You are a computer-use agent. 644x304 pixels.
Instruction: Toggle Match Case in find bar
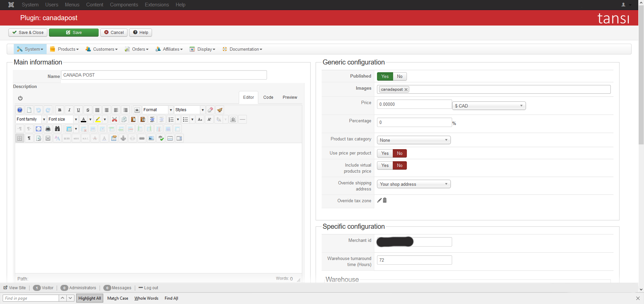coord(118,298)
